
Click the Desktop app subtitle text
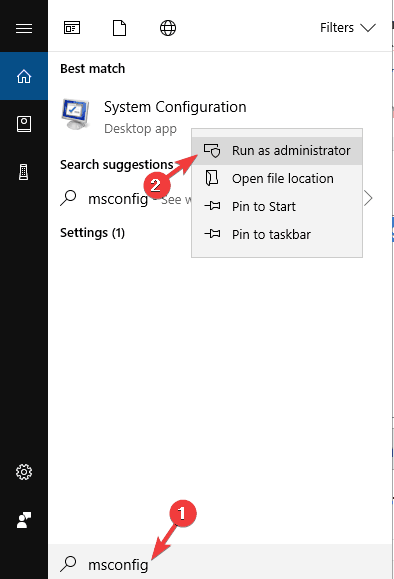coord(140,129)
